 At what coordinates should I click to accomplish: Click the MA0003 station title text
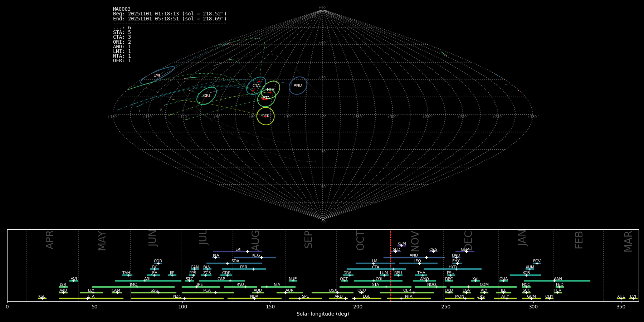[x=122, y=9]
